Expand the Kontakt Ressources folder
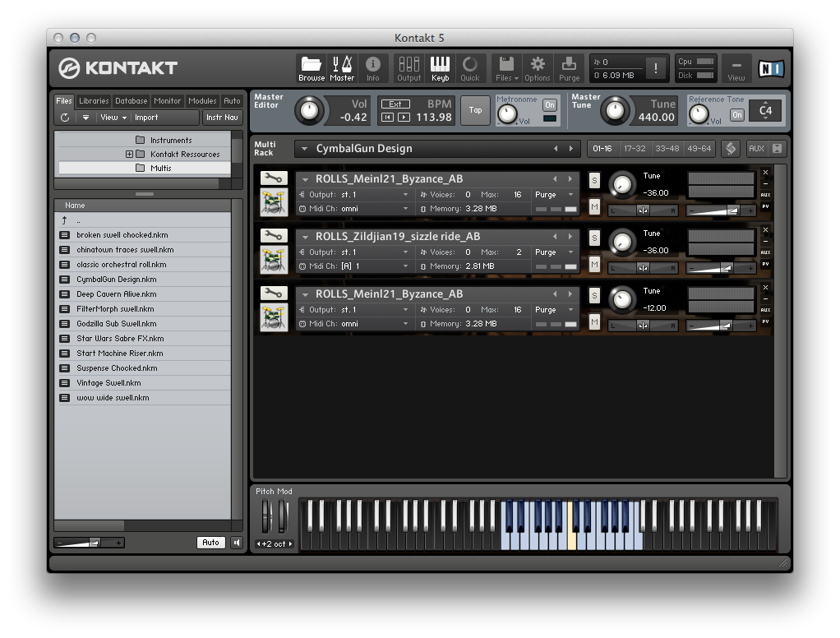Viewport: 840px width, 638px height. click(129, 155)
